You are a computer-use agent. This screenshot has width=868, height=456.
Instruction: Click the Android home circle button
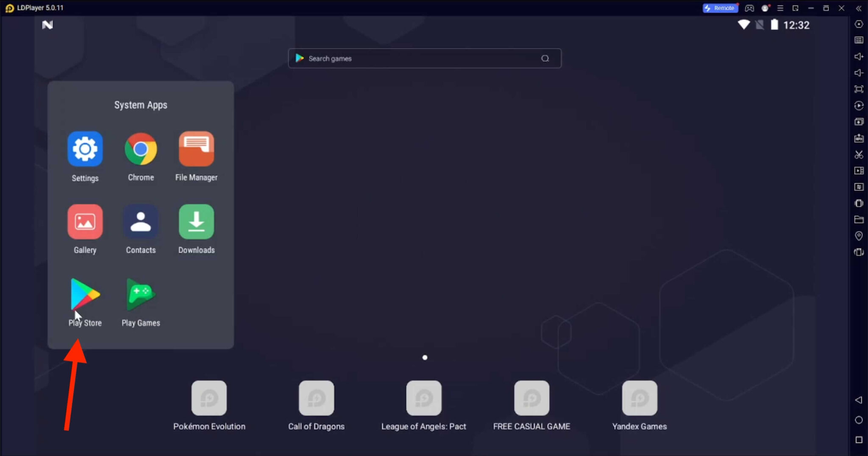(859, 420)
